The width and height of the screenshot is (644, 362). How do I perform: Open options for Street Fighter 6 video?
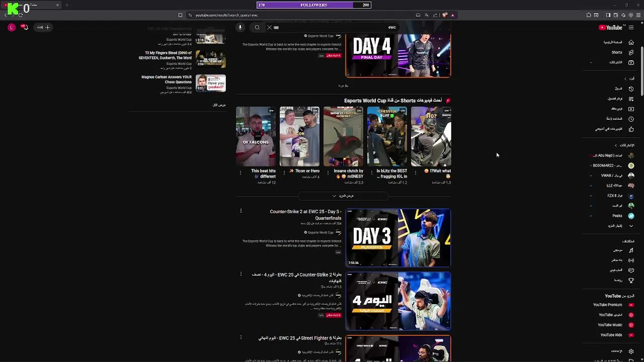tap(240, 338)
